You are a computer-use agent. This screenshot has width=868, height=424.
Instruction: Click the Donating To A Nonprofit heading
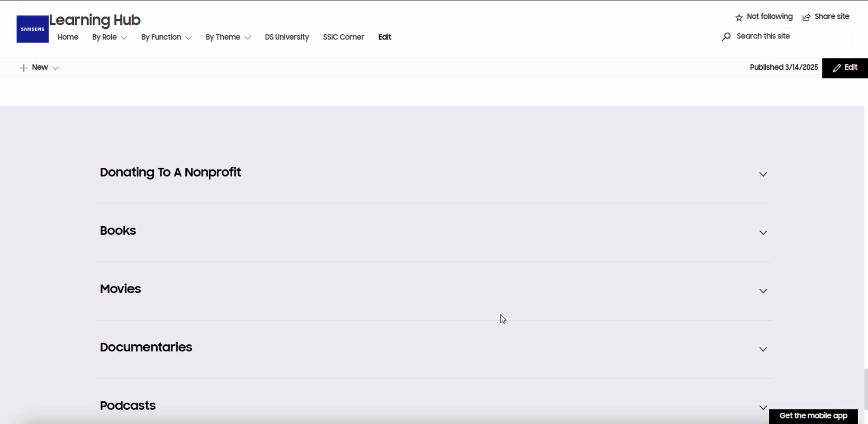point(170,172)
